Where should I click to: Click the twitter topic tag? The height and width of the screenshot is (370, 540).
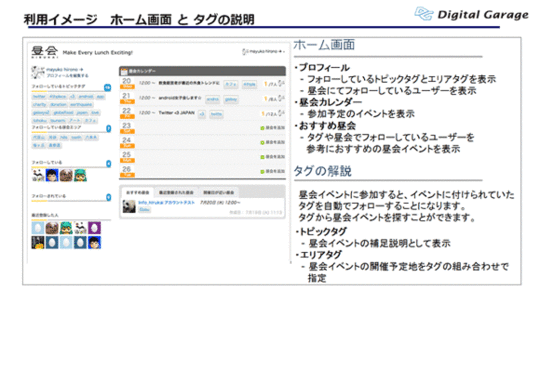pos(39,97)
